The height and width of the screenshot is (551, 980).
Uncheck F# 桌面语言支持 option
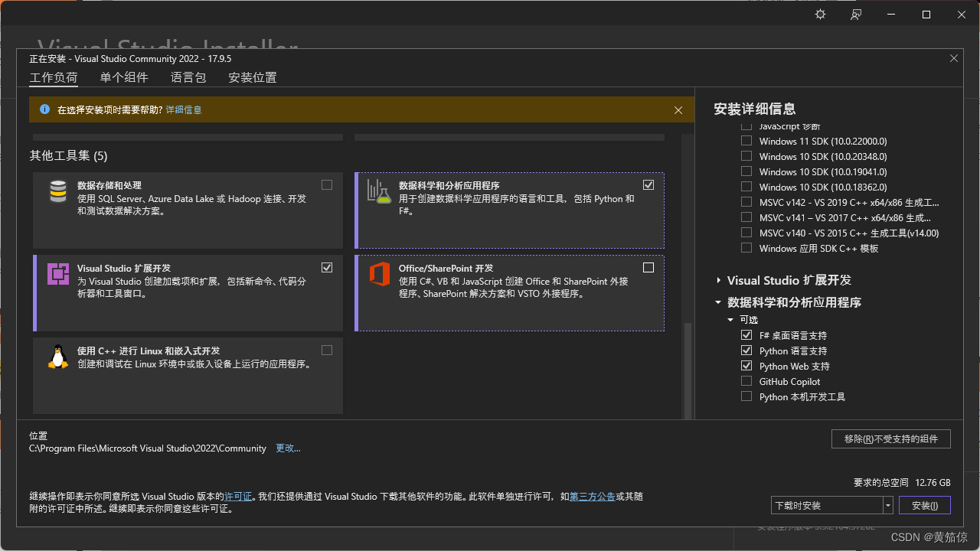[x=746, y=335]
